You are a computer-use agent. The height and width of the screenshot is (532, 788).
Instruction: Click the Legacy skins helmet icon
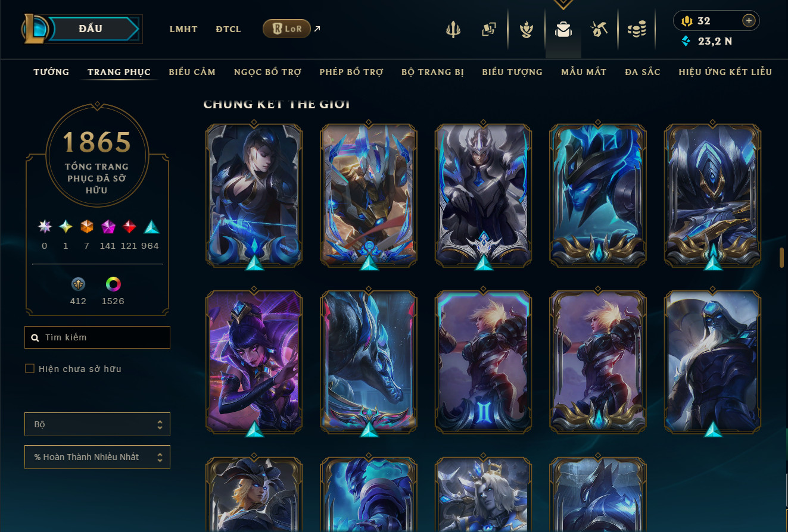click(x=78, y=284)
